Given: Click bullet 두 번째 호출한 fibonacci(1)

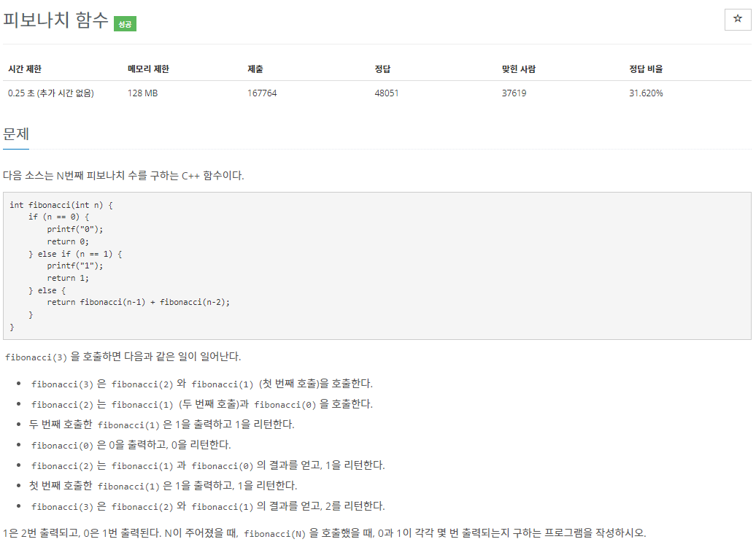Looking at the screenshot, I should (161, 425).
